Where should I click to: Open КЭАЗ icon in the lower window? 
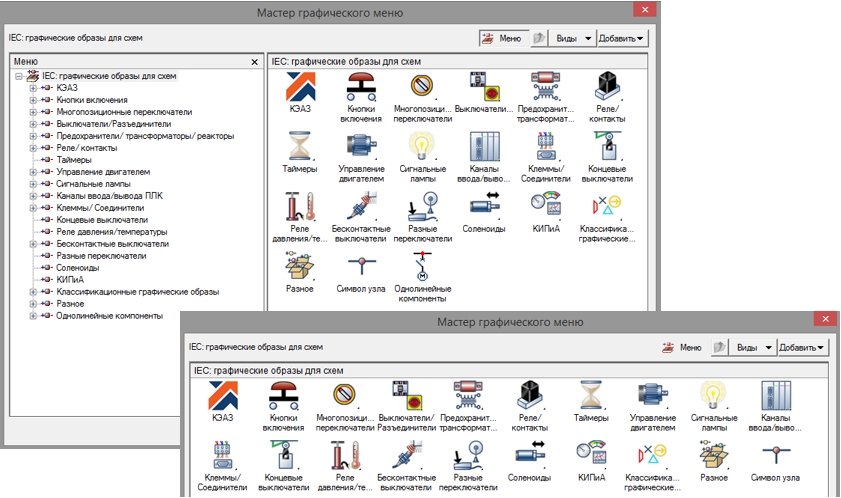pyautogui.click(x=223, y=396)
